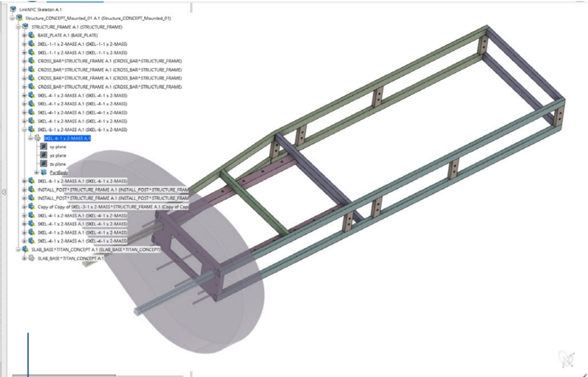588x377 pixels.
Task: Click the horizontal scrollbar under the tree
Action: click(64, 375)
